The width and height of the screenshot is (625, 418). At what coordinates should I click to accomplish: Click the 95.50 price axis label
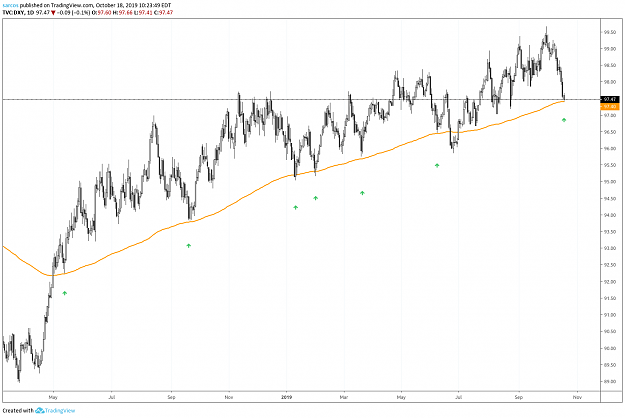(609, 165)
